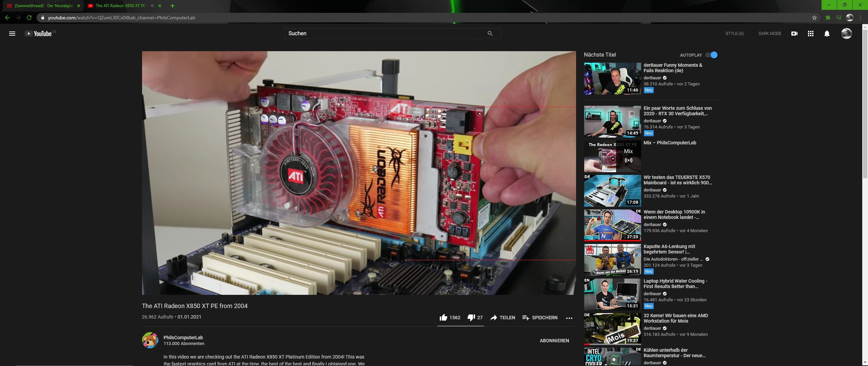
Task: Open the PhilsComputerLab channel name link
Action: [183, 338]
